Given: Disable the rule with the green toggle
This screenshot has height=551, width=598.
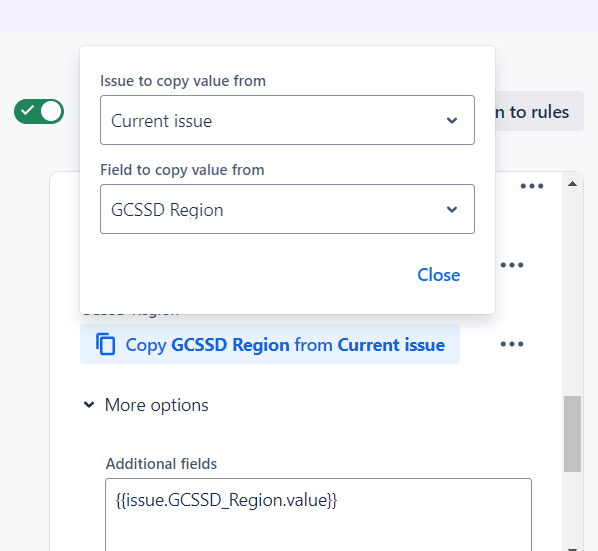Looking at the screenshot, I should click(x=39, y=112).
